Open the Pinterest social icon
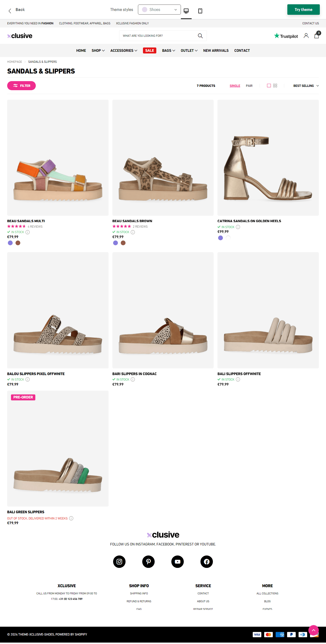 click(148, 562)
